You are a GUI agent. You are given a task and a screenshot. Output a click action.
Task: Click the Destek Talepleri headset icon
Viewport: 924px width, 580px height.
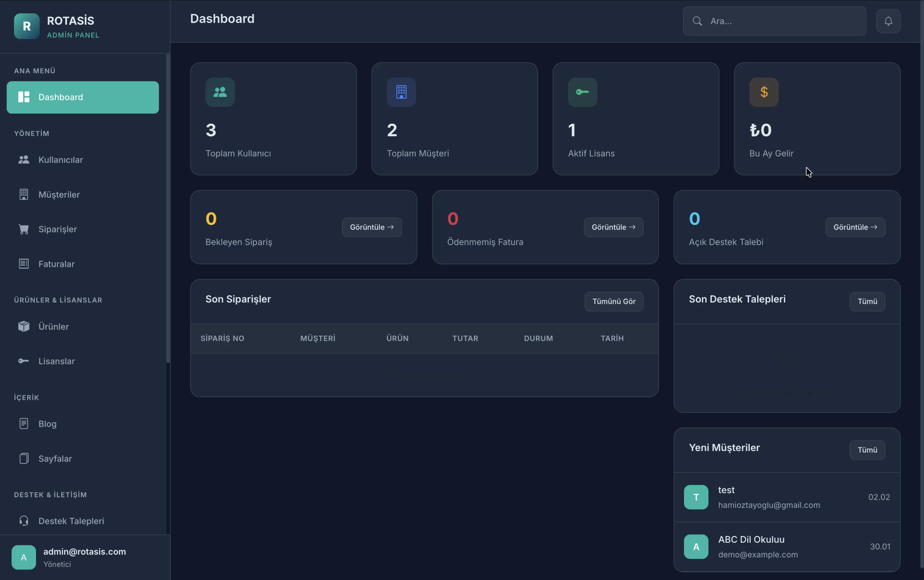pos(24,521)
